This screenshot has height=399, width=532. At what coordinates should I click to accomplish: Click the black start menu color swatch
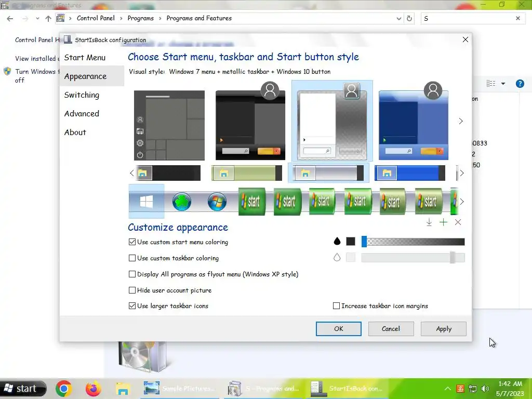351,241
